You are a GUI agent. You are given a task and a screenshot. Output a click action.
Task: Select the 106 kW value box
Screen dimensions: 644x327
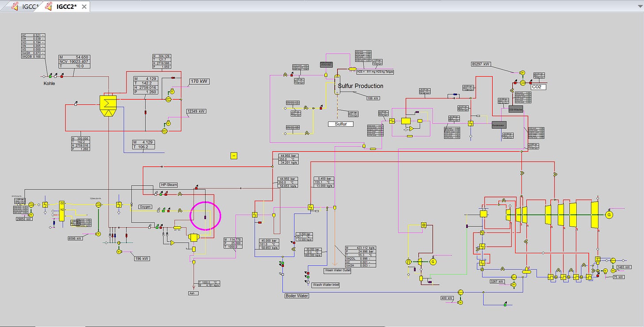[374, 98]
